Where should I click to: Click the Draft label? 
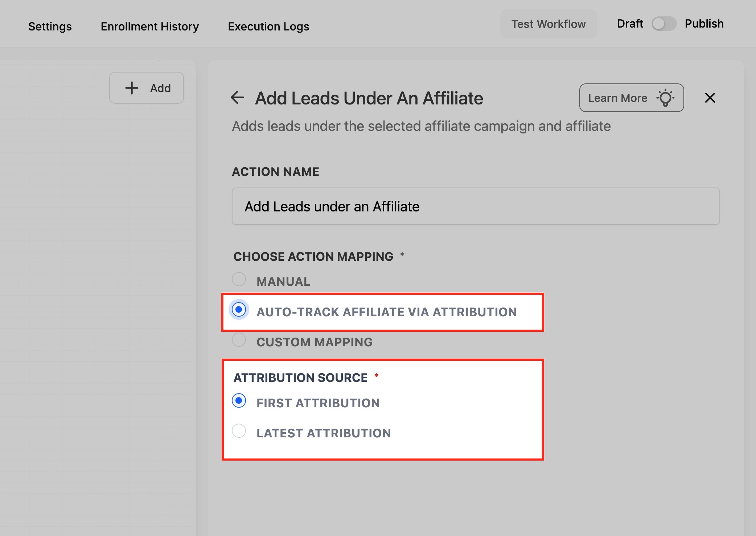(x=630, y=24)
